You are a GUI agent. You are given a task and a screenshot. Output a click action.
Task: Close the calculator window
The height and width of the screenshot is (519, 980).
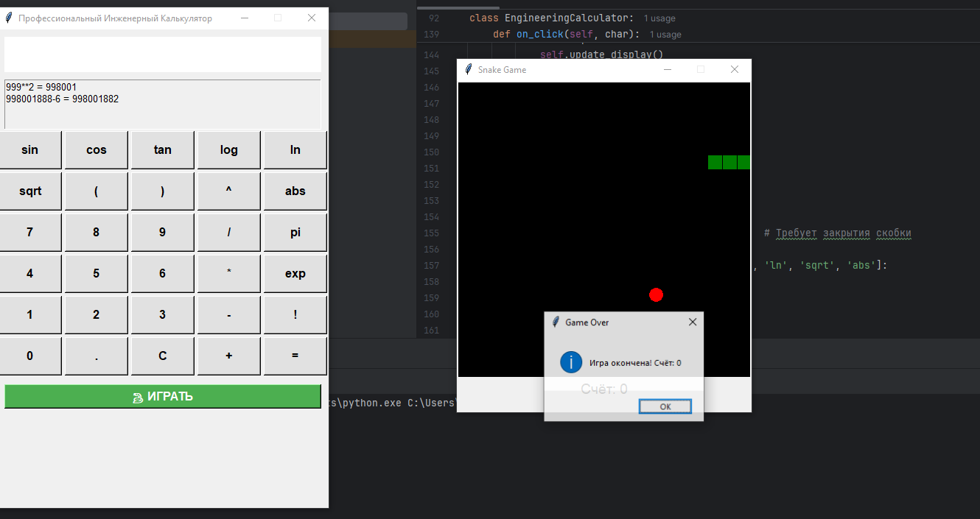click(312, 18)
